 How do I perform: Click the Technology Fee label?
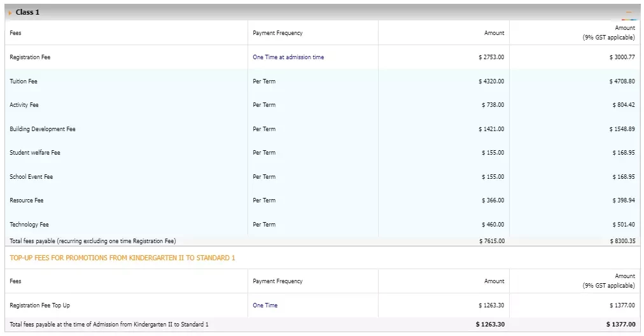(x=29, y=224)
